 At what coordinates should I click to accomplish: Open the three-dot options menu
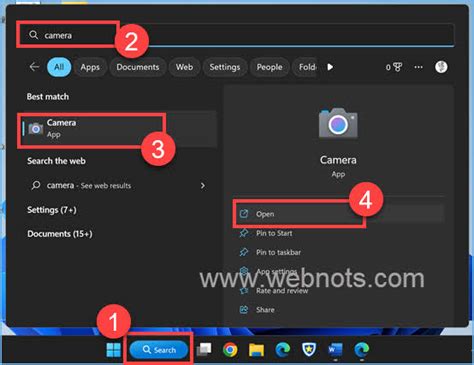click(x=418, y=67)
